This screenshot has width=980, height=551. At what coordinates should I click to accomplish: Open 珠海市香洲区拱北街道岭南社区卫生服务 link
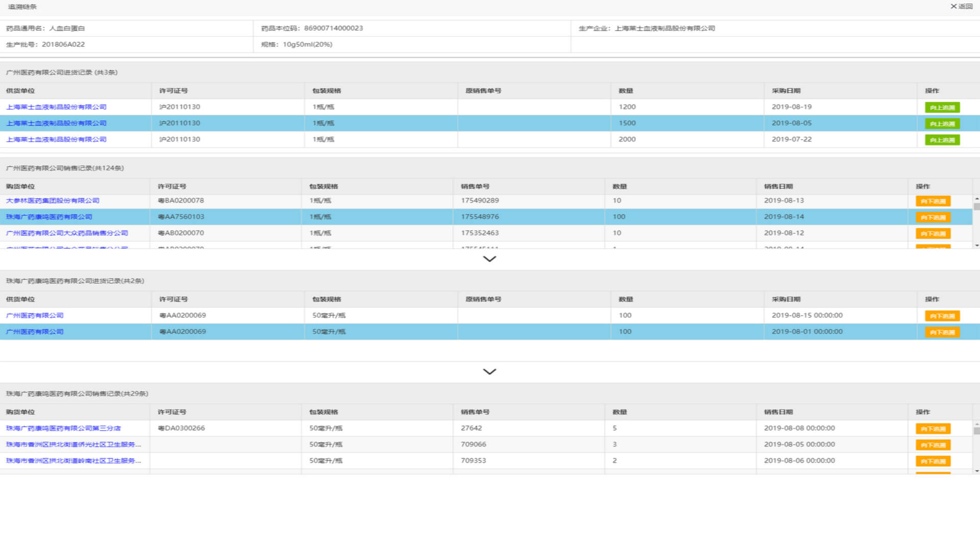[x=73, y=461]
